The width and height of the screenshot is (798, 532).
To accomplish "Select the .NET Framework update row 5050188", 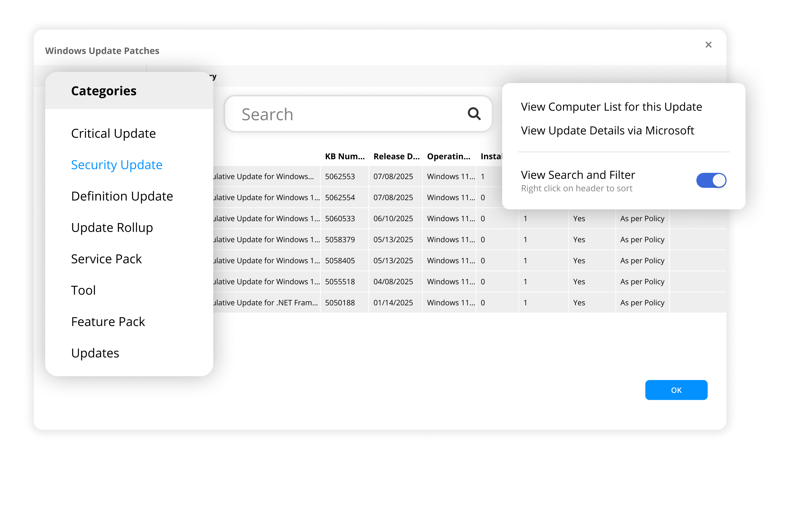I will tap(340, 303).
